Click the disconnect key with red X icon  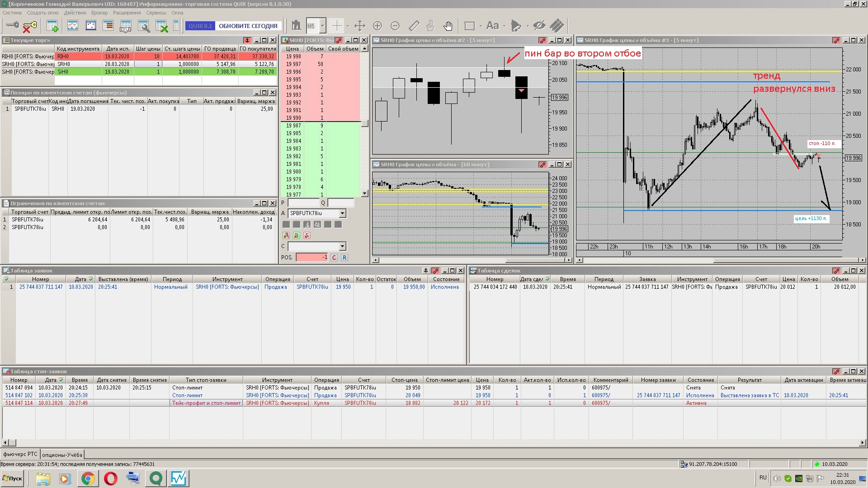click(29, 26)
